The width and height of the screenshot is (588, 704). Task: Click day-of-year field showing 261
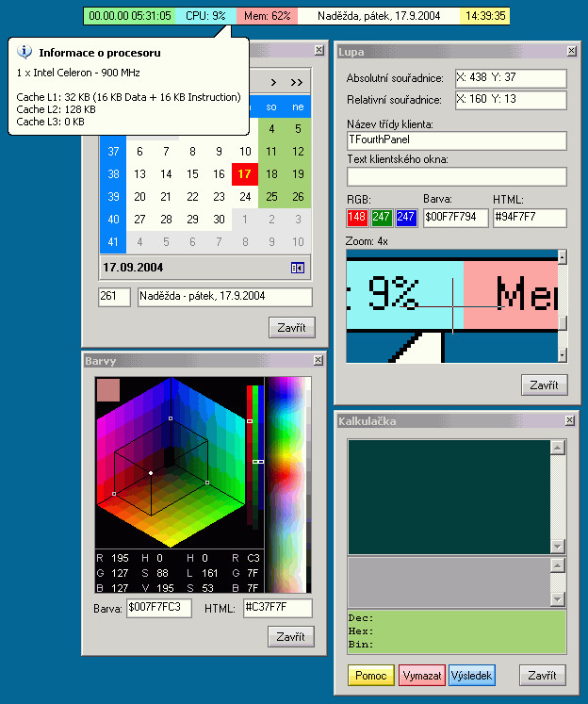point(114,297)
